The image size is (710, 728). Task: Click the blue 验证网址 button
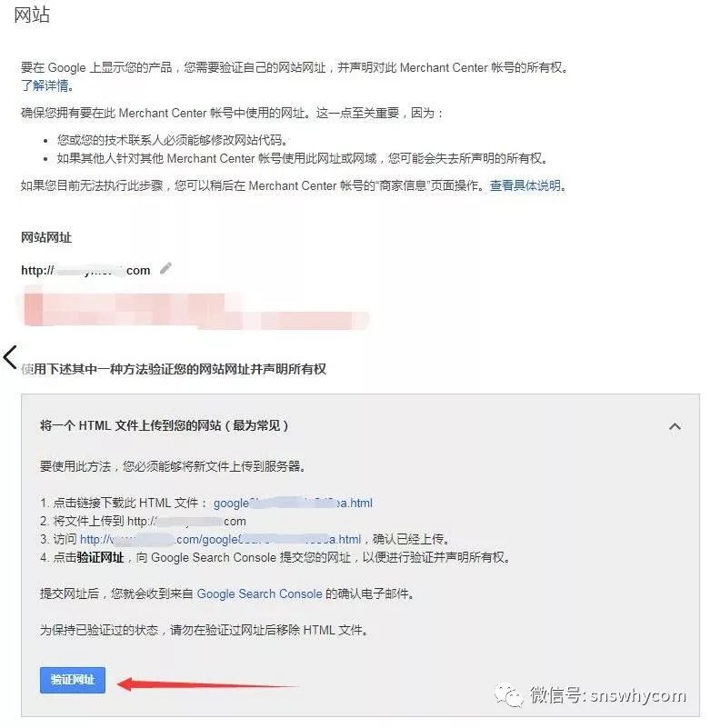pos(73,680)
